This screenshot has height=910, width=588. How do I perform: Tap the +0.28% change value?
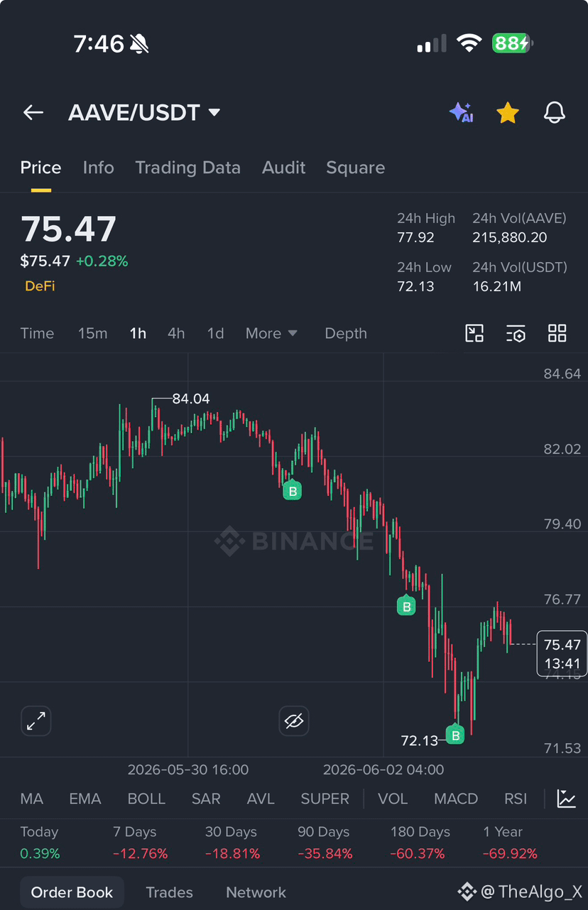102,261
